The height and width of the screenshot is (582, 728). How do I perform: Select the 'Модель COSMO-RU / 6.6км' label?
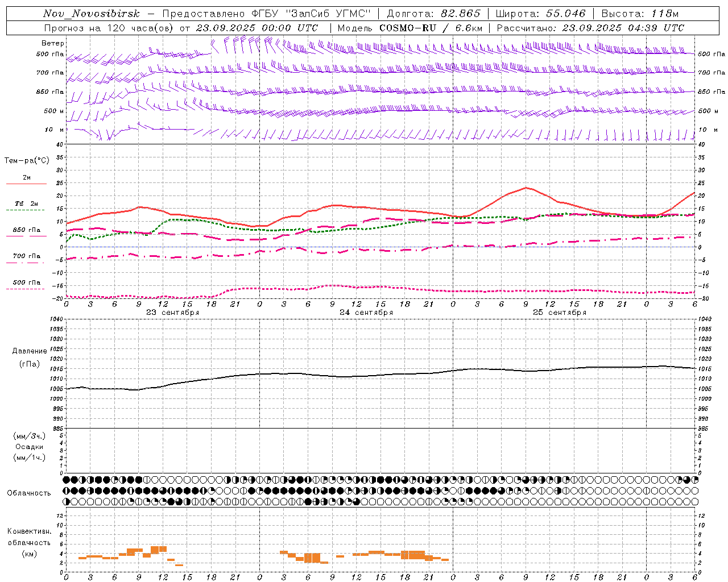coord(410,28)
